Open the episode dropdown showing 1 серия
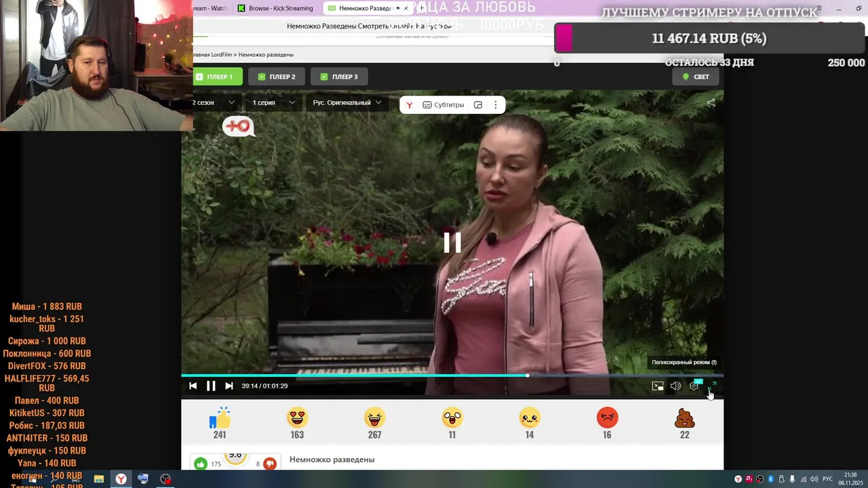The image size is (868, 488). (274, 102)
